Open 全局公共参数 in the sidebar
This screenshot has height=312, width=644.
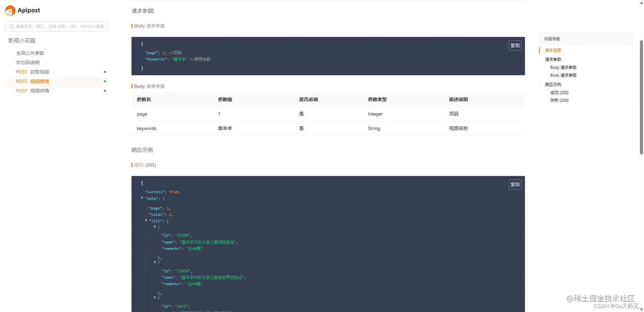coord(30,53)
